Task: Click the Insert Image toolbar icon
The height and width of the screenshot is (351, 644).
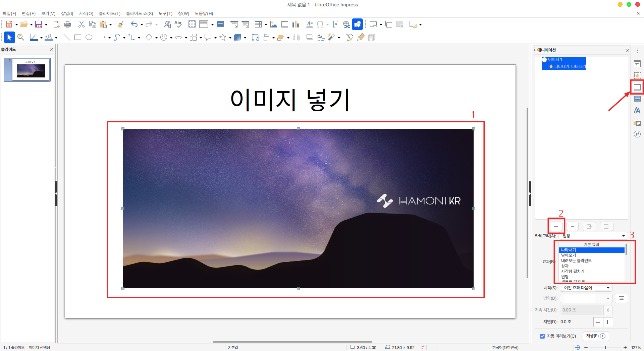Action: [x=274, y=24]
